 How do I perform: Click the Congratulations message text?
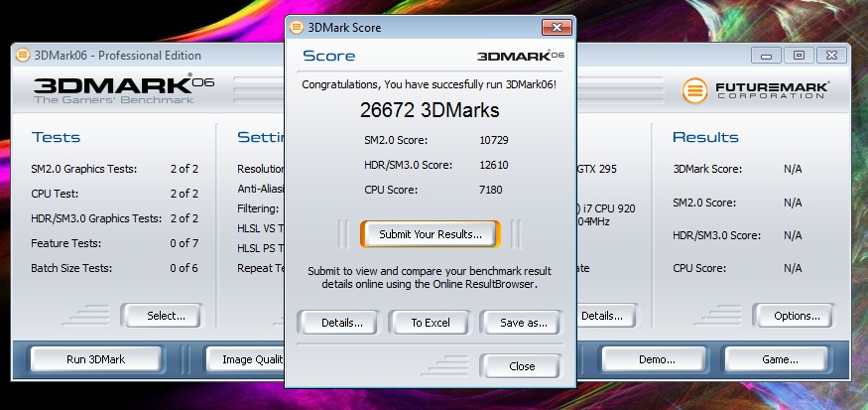coord(429,84)
